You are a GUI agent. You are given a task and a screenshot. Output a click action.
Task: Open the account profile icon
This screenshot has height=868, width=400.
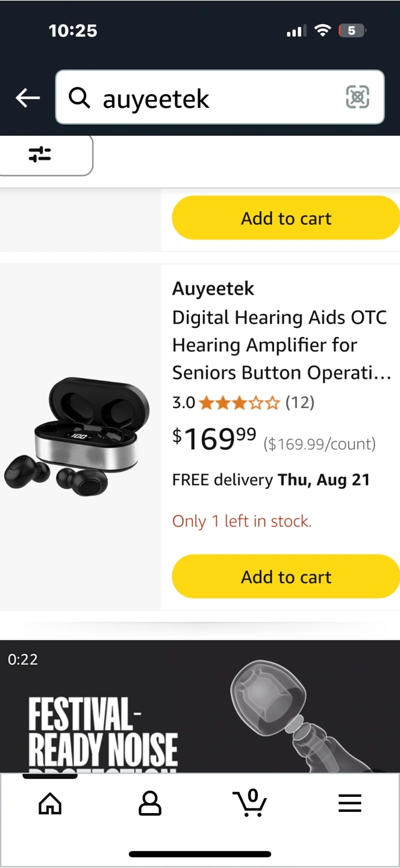[150, 803]
